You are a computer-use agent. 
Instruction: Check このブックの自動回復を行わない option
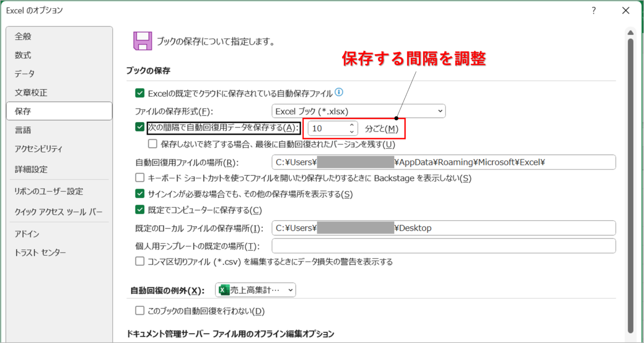[139, 311]
